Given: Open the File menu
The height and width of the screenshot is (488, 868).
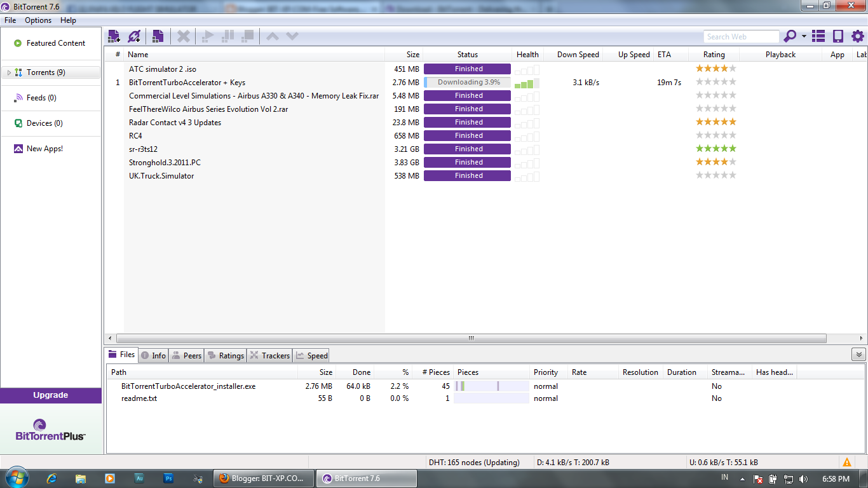Looking at the screenshot, I should 10,20.
